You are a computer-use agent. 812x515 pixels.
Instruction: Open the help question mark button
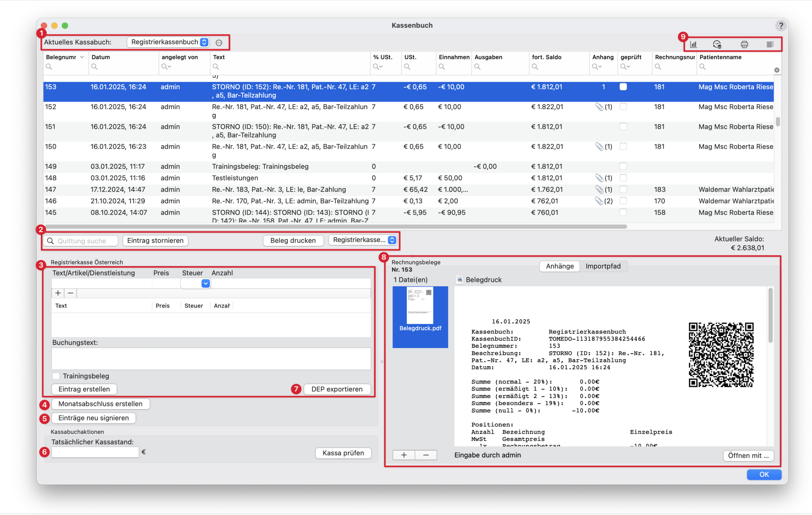click(x=781, y=26)
